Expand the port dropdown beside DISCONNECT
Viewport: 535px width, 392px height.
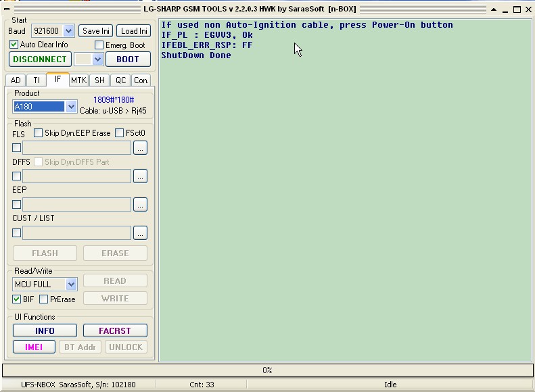(97, 59)
